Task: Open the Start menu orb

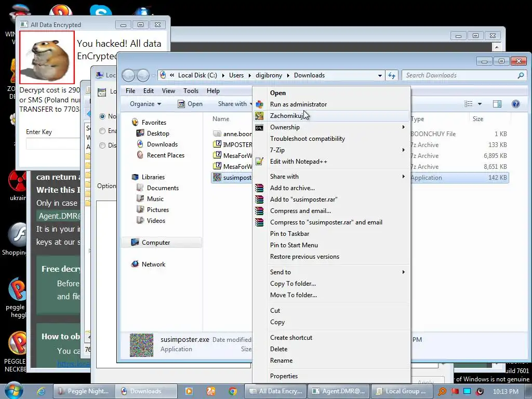Action: (x=14, y=391)
